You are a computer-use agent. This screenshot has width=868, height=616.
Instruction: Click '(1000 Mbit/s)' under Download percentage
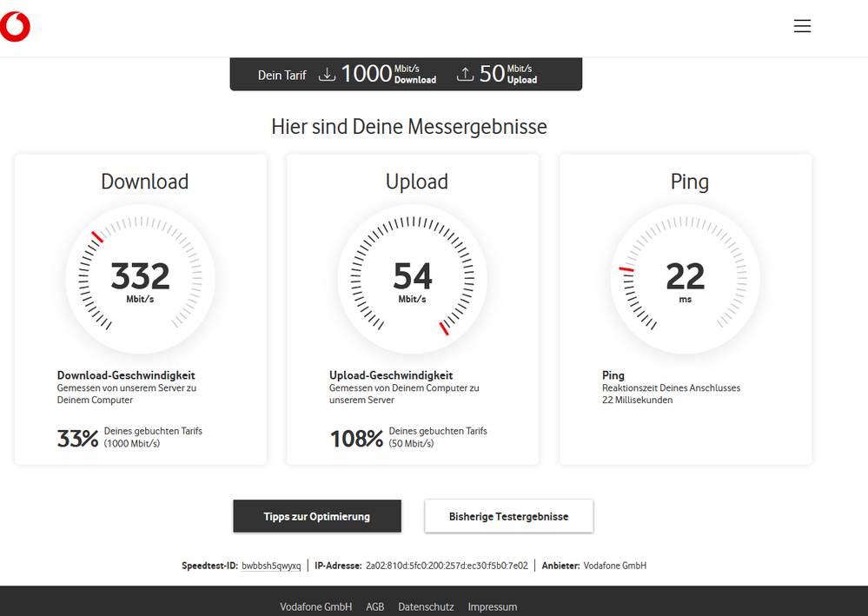pos(132,443)
